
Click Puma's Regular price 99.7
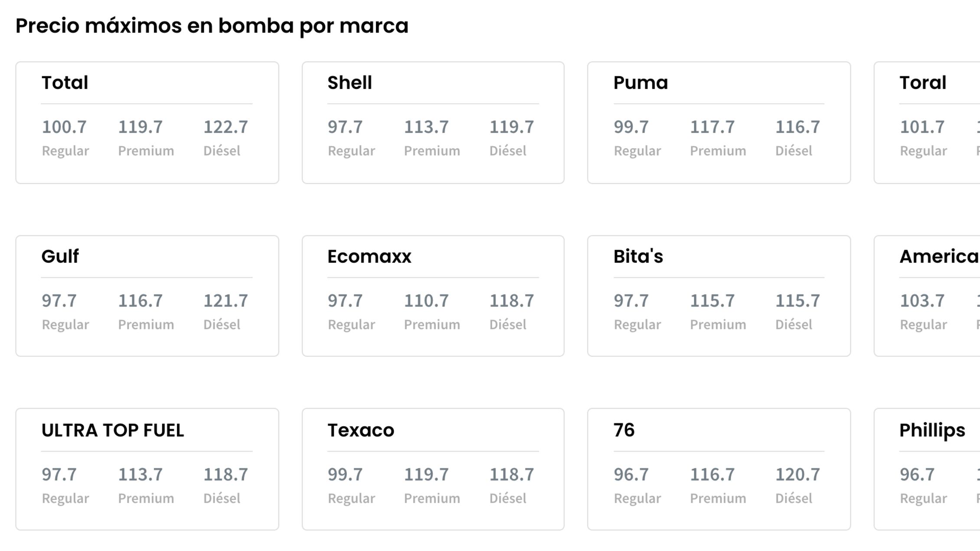click(x=631, y=127)
